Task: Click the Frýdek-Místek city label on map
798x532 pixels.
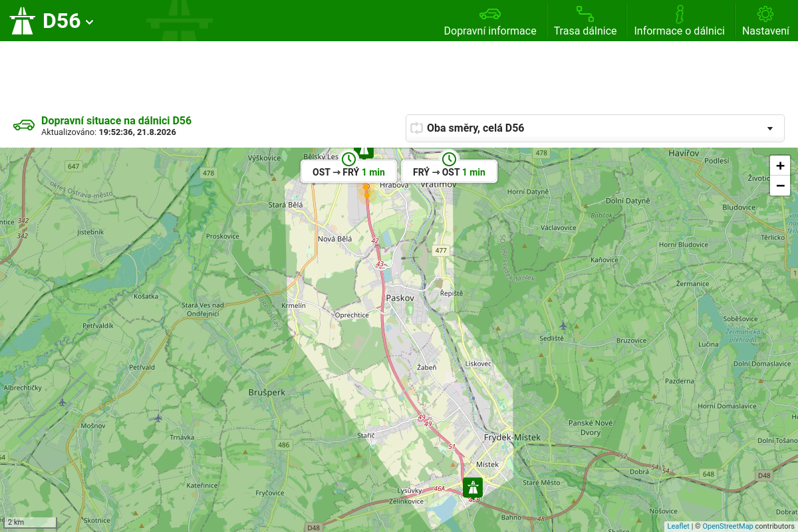Action: (x=513, y=437)
